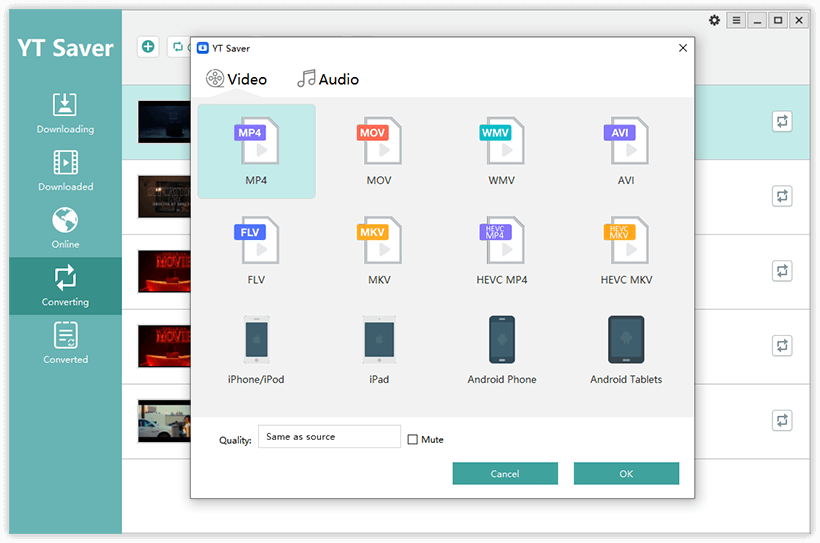Screen dimensions: 820x543
Task: Confirm with the OK button
Action: [627, 473]
